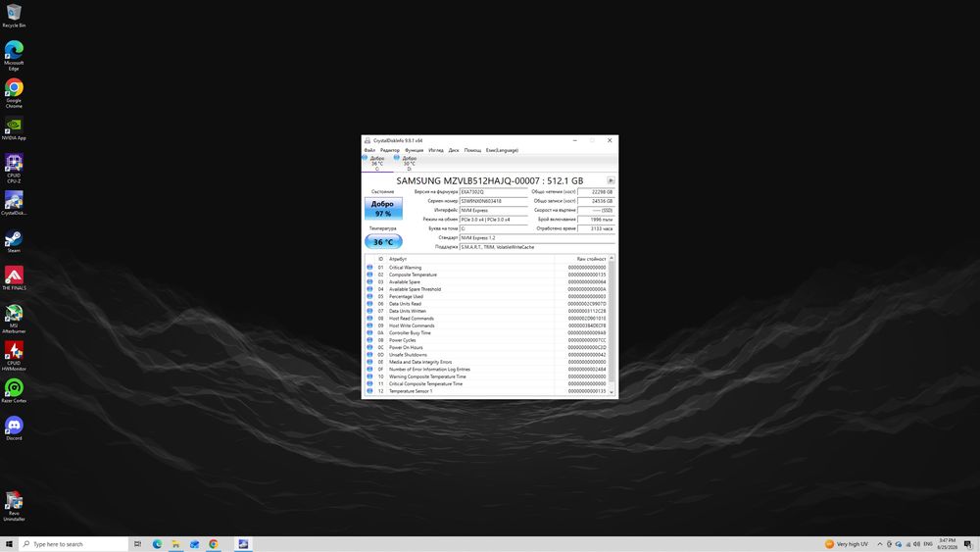Open the ENG language indicator
This screenshot has height=552, width=980.
pos(928,544)
